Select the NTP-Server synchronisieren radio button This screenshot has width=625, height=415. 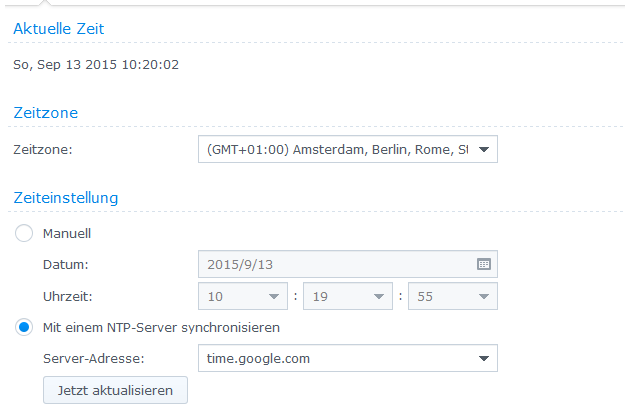[x=25, y=327]
